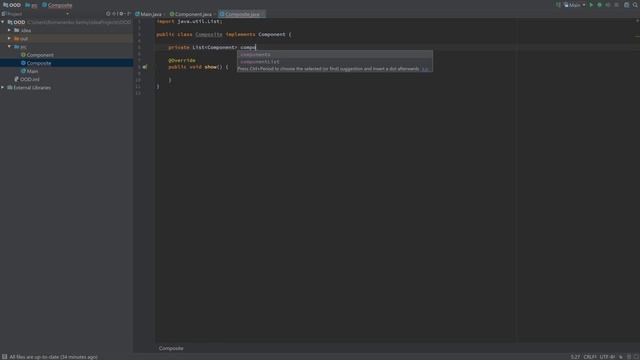Choose 'componentList' completion suggestion
This screenshot has height=360, width=640.
tap(335, 62)
